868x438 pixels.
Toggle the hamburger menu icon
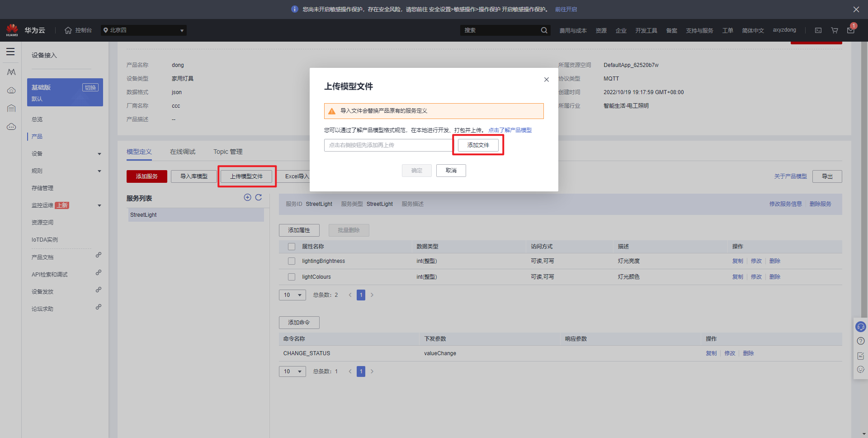coord(10,52)
